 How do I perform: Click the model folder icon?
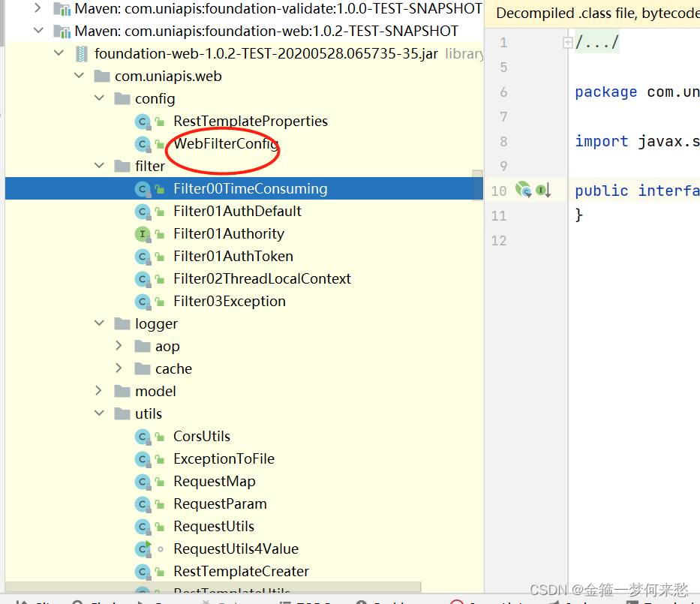pos(122,392)
